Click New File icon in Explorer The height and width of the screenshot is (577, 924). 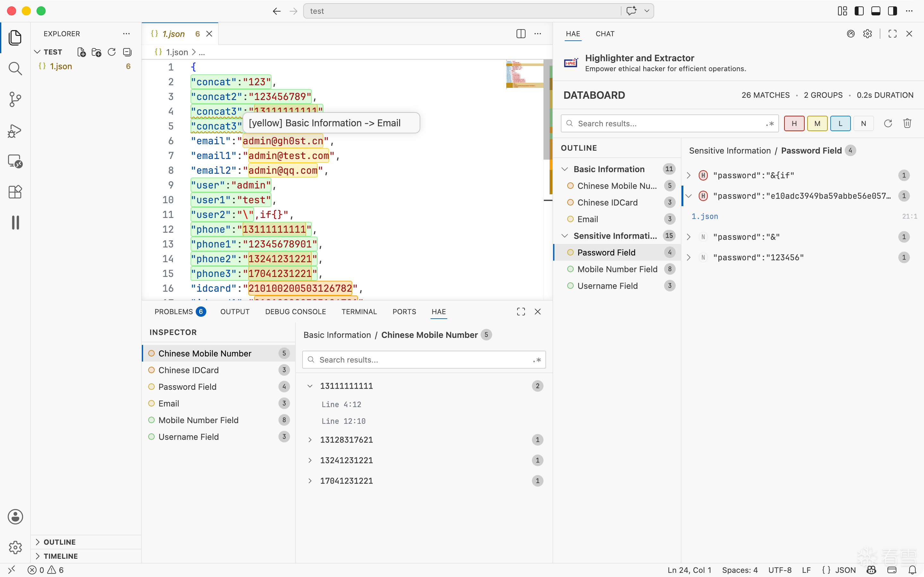[x=81, y=52]
